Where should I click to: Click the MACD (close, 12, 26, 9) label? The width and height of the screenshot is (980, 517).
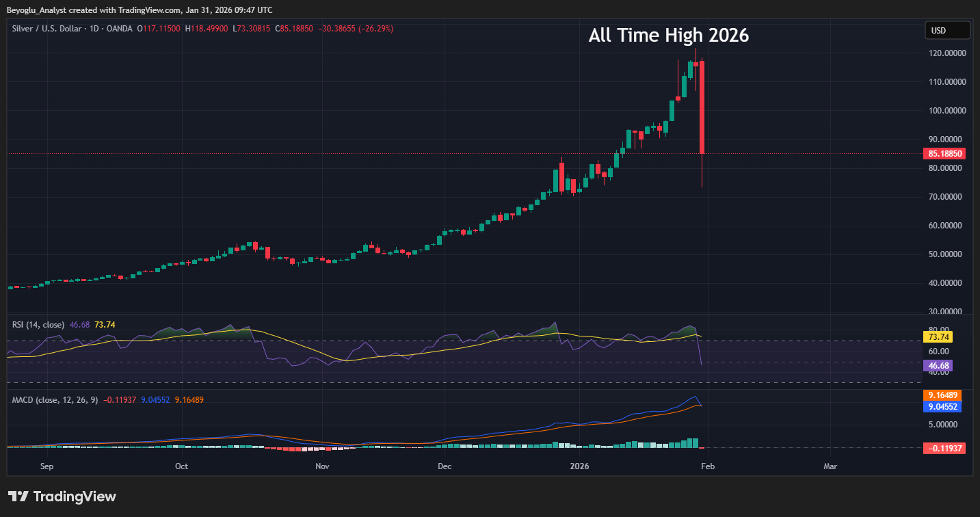coord(55,399)
